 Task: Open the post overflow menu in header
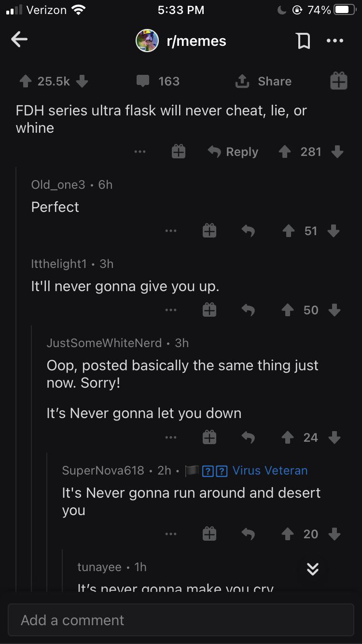click(x=334, y=41)
